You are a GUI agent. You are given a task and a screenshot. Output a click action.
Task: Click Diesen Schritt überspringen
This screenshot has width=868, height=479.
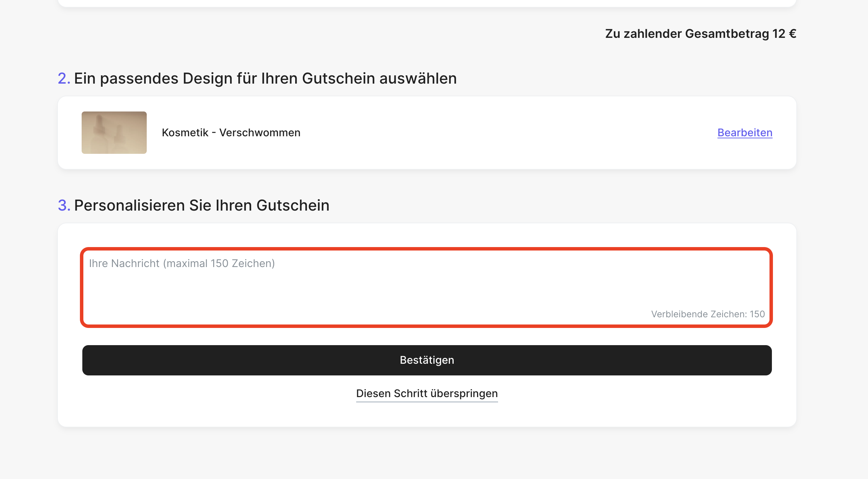click(x=427, y=393)
